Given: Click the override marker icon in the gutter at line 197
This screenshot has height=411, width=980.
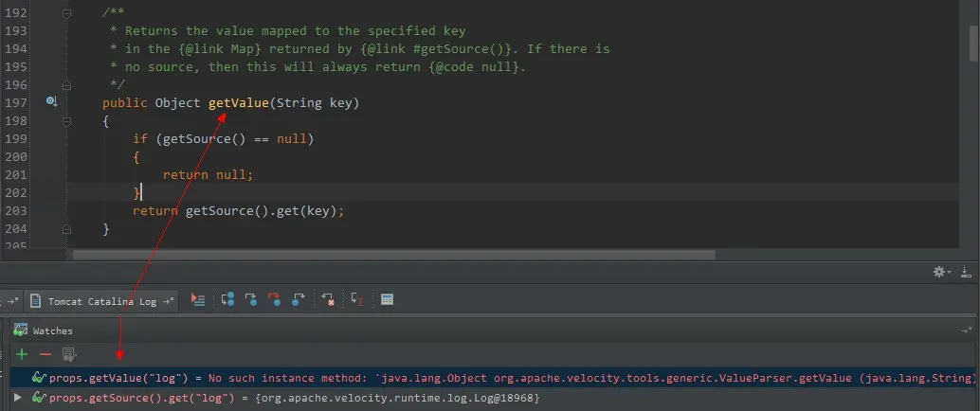Looking at the screenshot, I should tap(52, 102).
